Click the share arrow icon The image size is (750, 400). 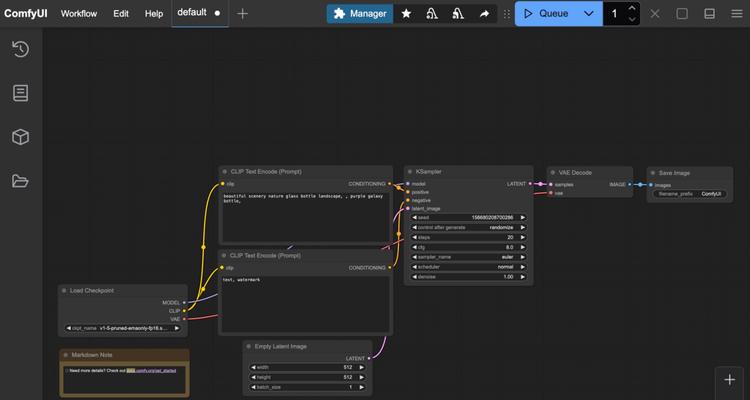point(484,14)
